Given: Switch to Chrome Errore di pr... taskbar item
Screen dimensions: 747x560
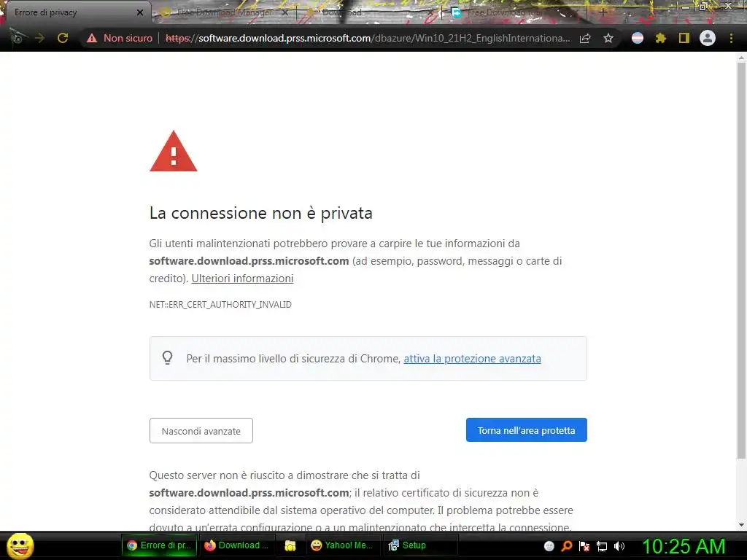Looking at the screenshot, I should (159, 545).
